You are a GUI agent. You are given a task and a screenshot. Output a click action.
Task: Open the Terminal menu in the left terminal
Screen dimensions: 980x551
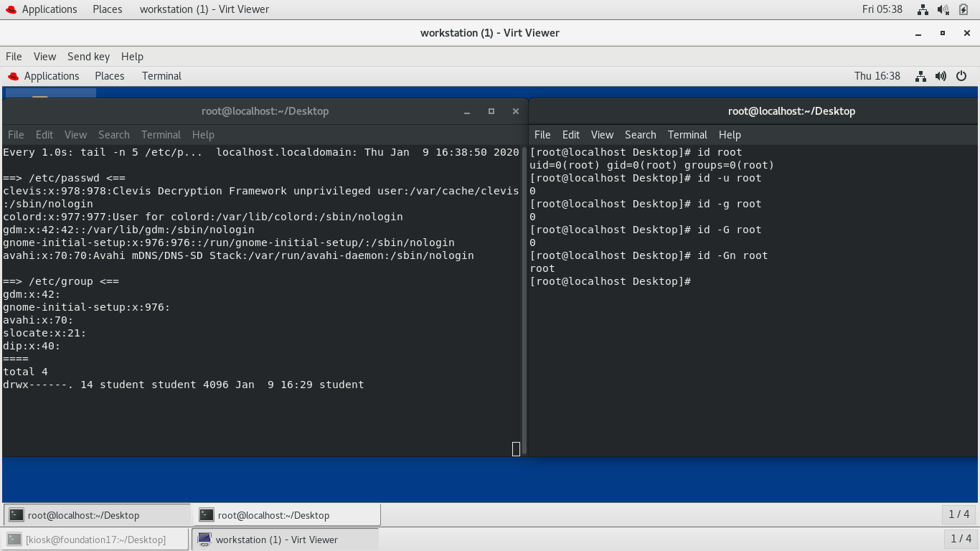[x=161, y=135]
